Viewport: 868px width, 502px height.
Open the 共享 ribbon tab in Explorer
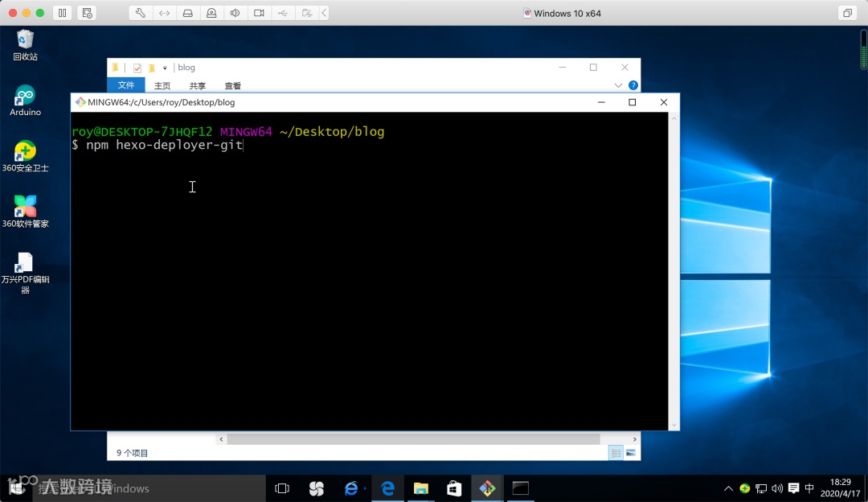(x=197, y=86)
